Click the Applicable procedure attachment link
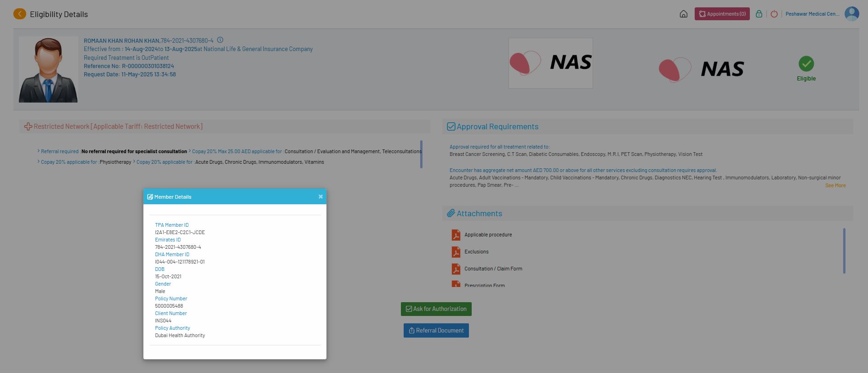Viewport: 868px width, 373px height. (x=488, y=235)
